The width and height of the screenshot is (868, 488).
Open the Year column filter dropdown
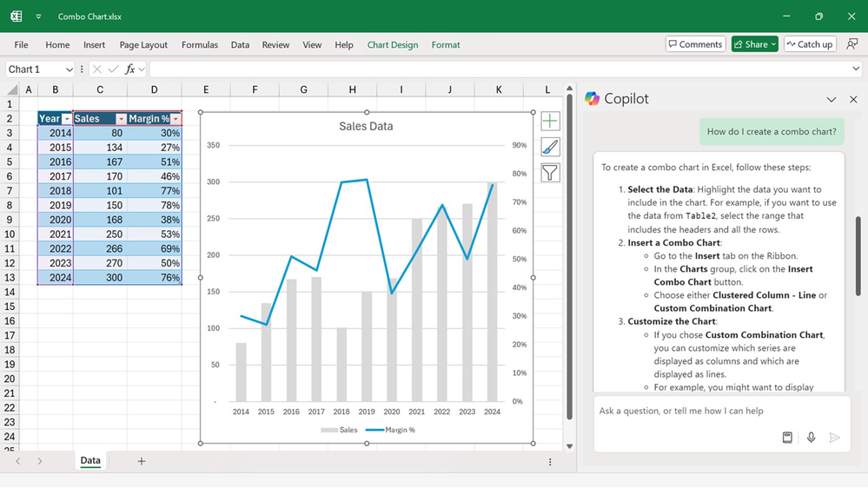pos(67,119)
